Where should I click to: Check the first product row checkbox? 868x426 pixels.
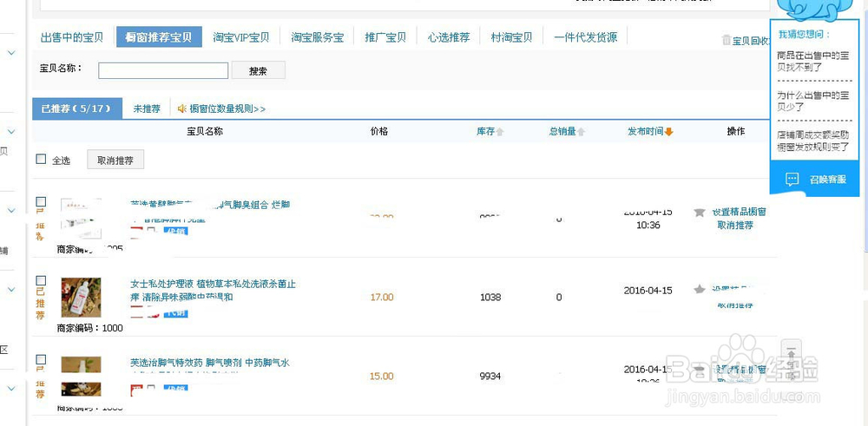[x=41, y=201]
